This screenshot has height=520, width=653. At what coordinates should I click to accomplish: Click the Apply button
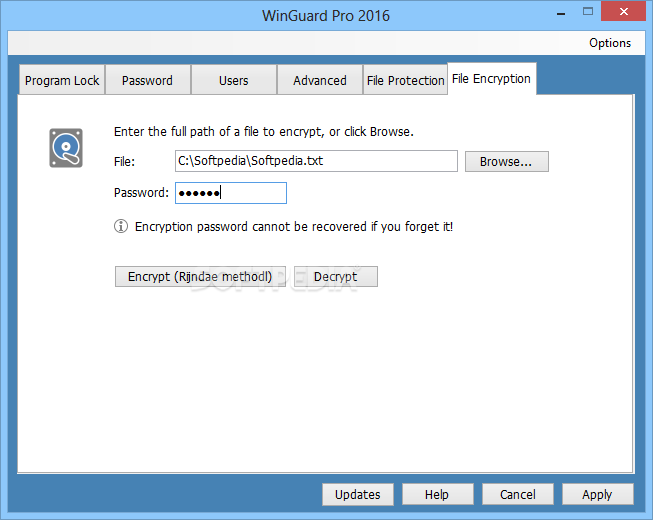(598, 494)
